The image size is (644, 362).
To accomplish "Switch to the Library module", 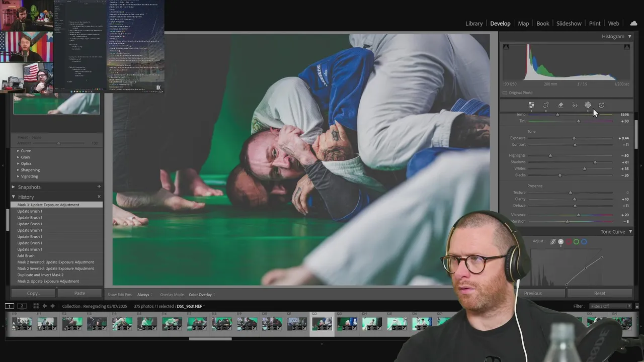I will 474,24.
